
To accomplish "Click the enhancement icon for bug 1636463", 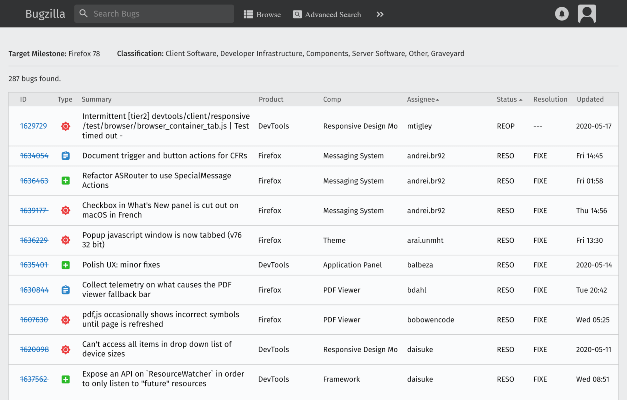I will click(x=66, y=181).
